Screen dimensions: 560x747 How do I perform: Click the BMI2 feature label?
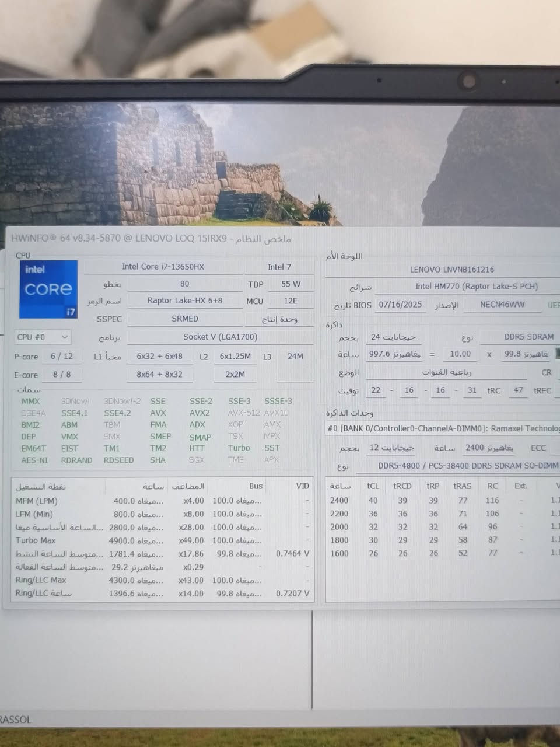pyautogui.click(x=30, y=425)
